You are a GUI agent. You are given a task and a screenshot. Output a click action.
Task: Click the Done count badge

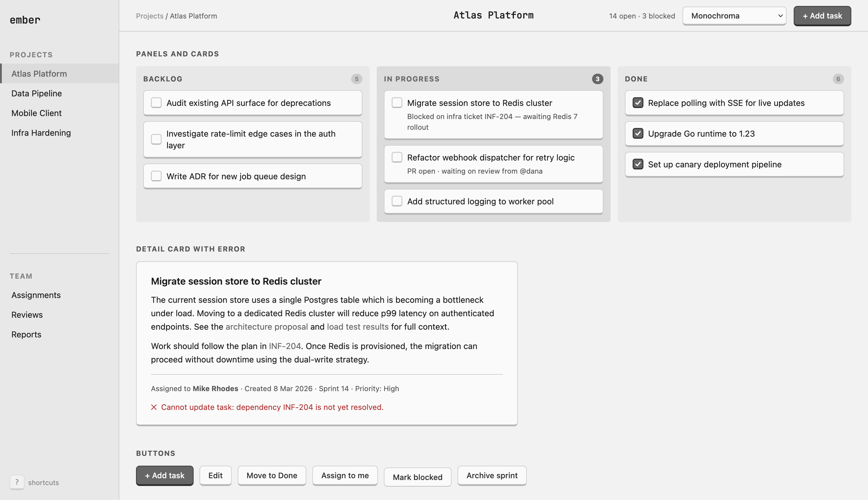[838, 79]
